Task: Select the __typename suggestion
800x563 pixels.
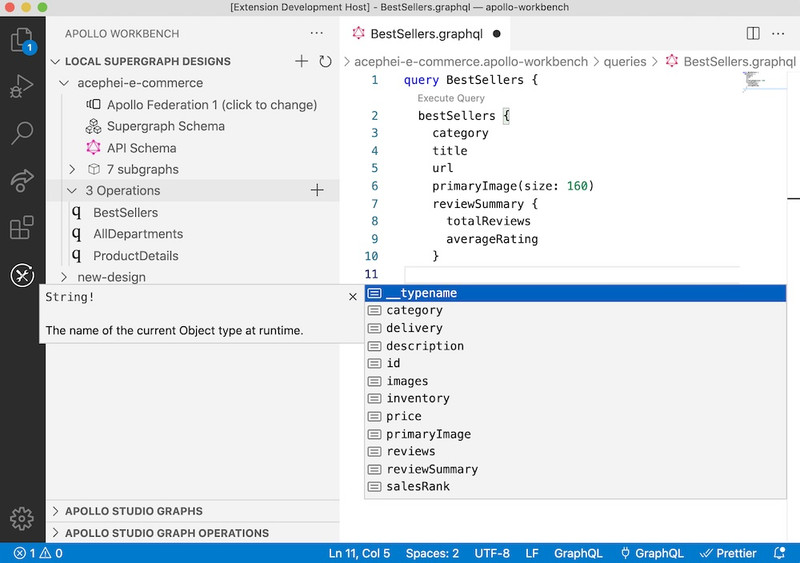Action: click(576, 293)
